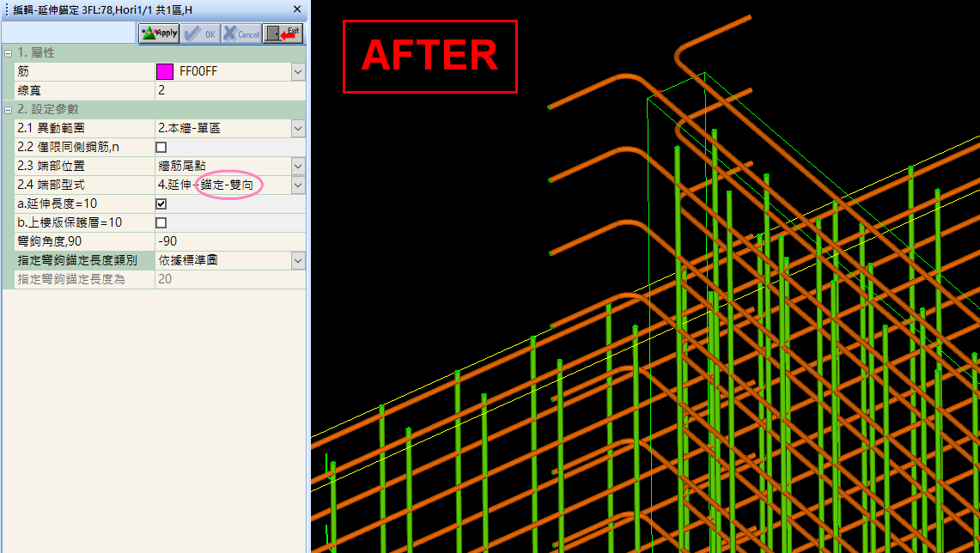
Task: Click the 1. 屬性 section header
Action: [x=36, y=53]
